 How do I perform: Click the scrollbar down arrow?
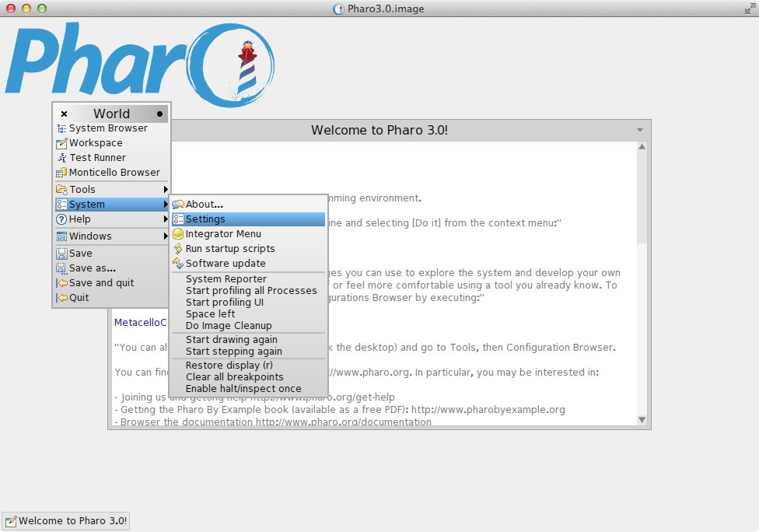(x=642, y=419)
